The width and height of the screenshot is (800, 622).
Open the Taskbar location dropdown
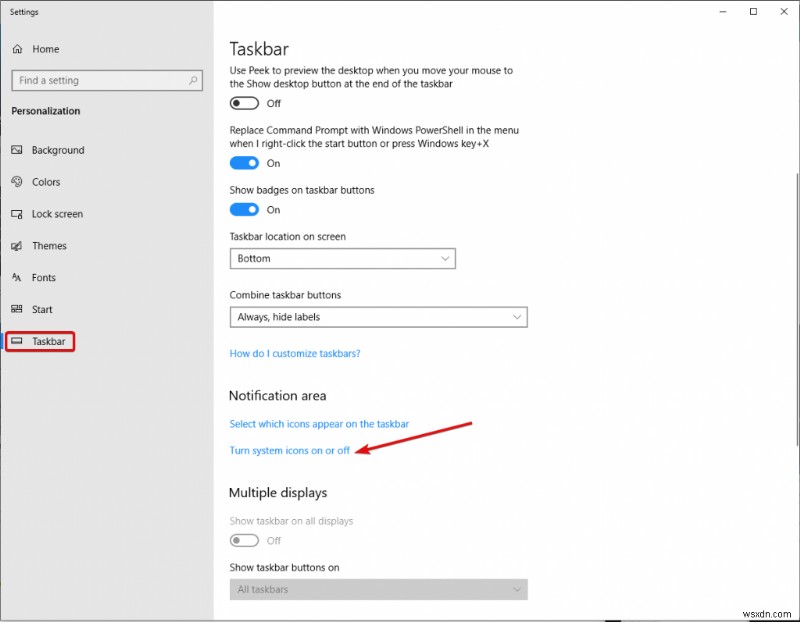[x=342, y=258]
